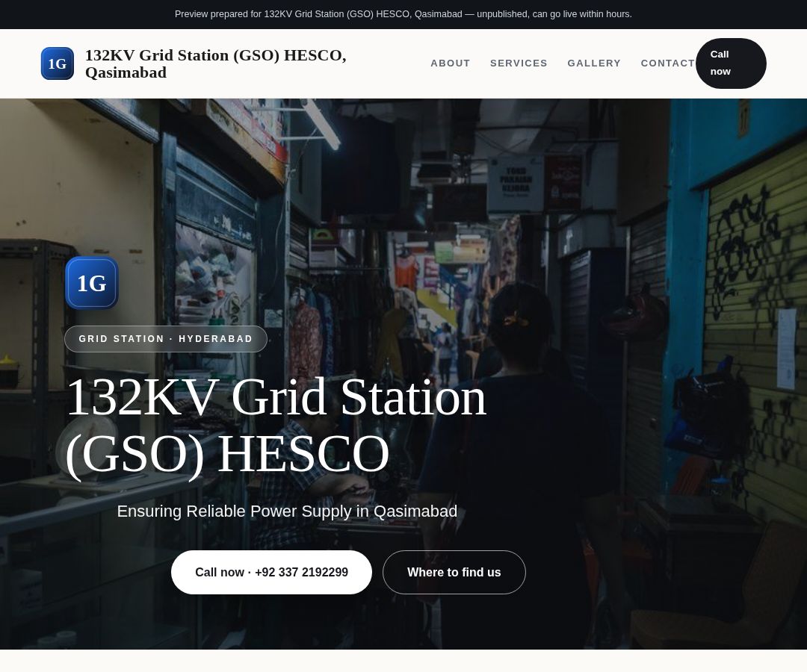Click the hero heading 132KV Grid Station (GSO) HESCO
The height and width of the screenshot is (672, 807).
pos(276,425)
